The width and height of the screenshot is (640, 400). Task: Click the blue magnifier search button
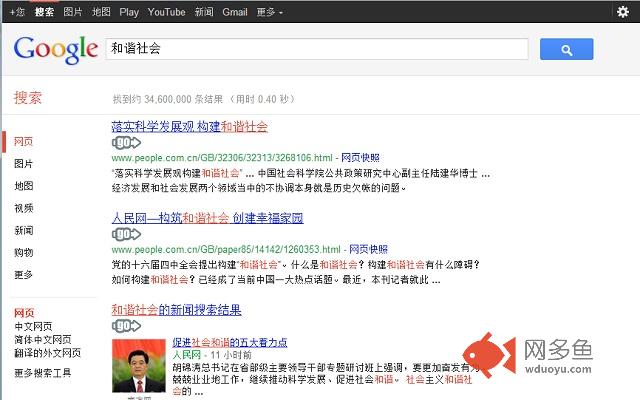coord(566,49)
